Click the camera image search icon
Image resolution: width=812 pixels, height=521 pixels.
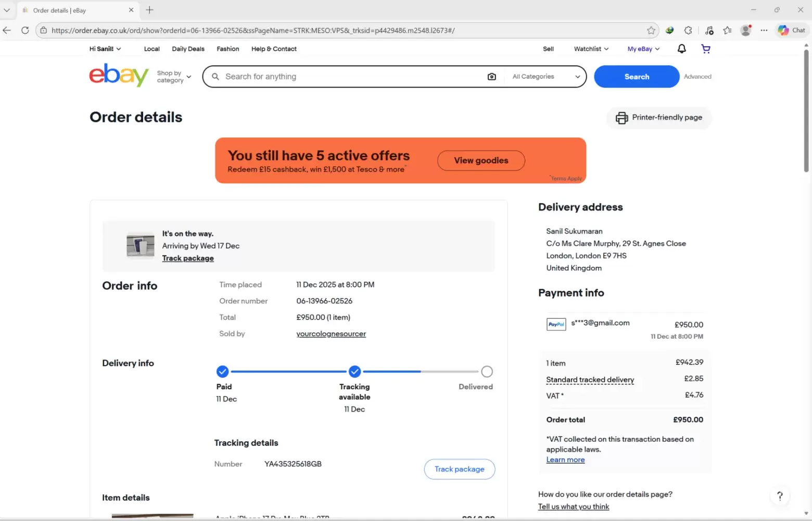(491, 77)
